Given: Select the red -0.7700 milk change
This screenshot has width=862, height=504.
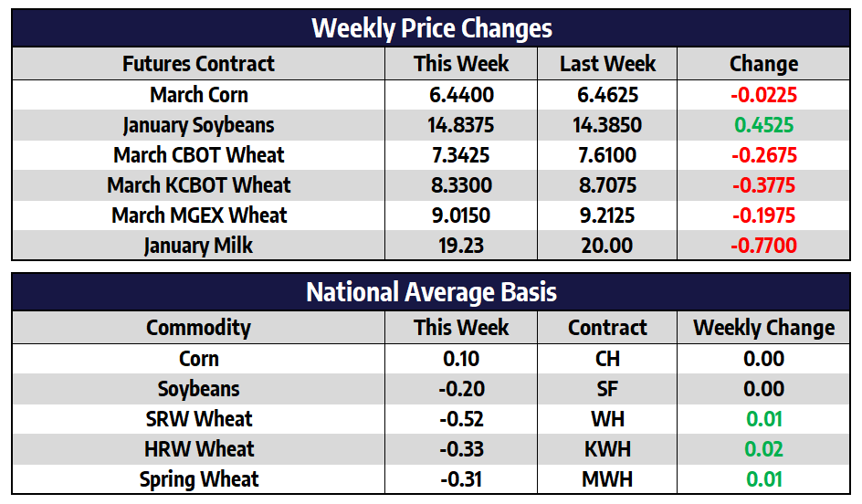Looking at the screenshot, I should coord(763,246).
